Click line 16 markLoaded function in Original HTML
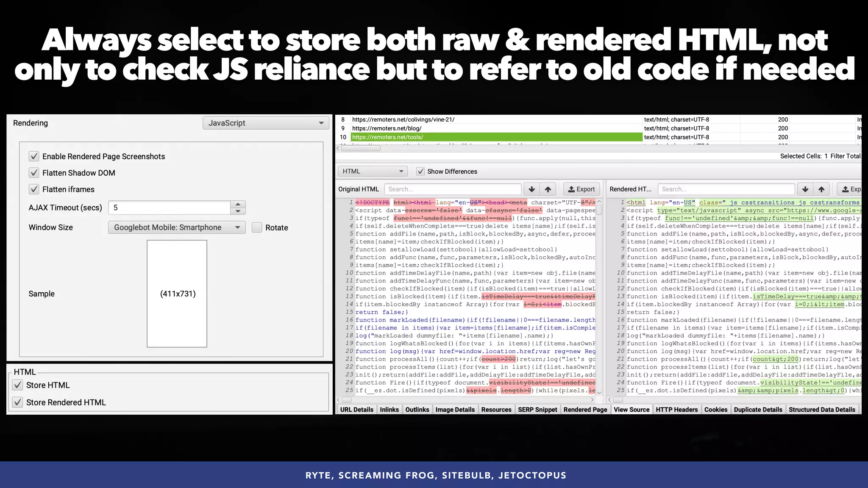 tap(475, 320)
